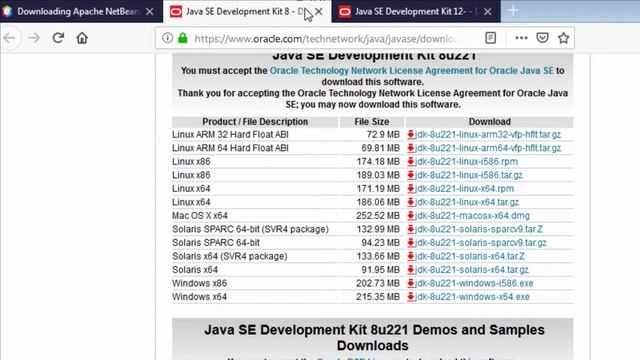
Task: Download jdk-8u221-linux-x64.tar.gz
Action: pos(467,202)
